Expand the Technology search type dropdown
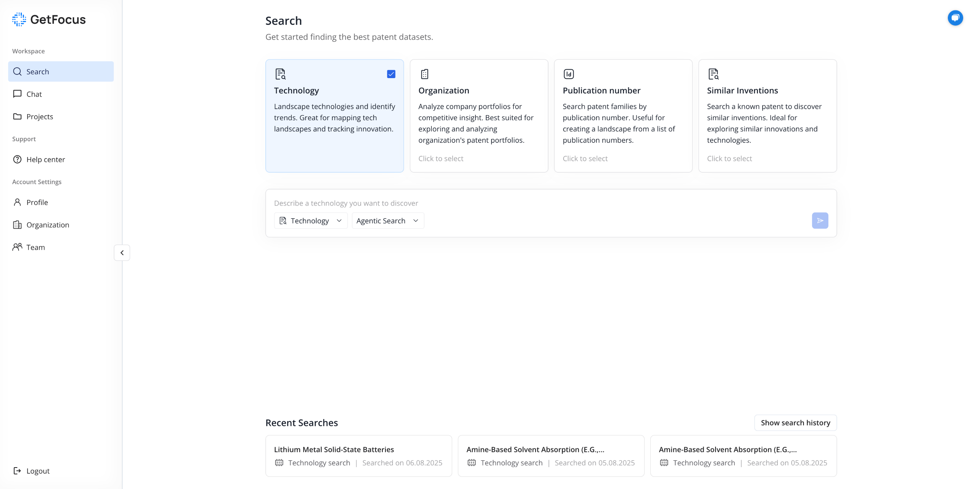Screen dimensions: 980x489 [310, 221]
